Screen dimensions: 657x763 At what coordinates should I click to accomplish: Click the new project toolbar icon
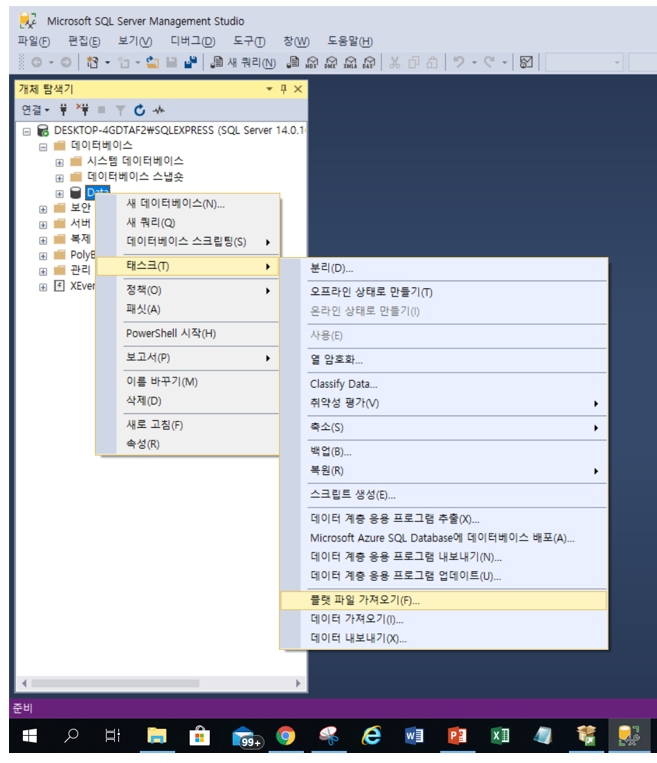92,62
